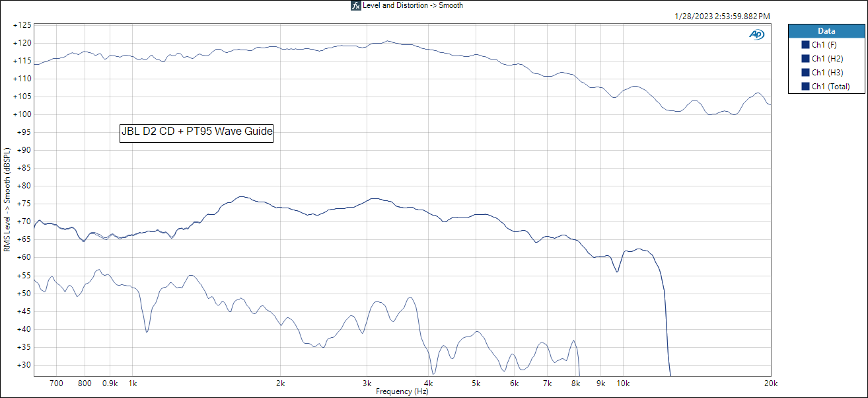Screen dimensions: 868x398
Task: Select the Ch1 (H3) legend label
Action: coord(827,73)
